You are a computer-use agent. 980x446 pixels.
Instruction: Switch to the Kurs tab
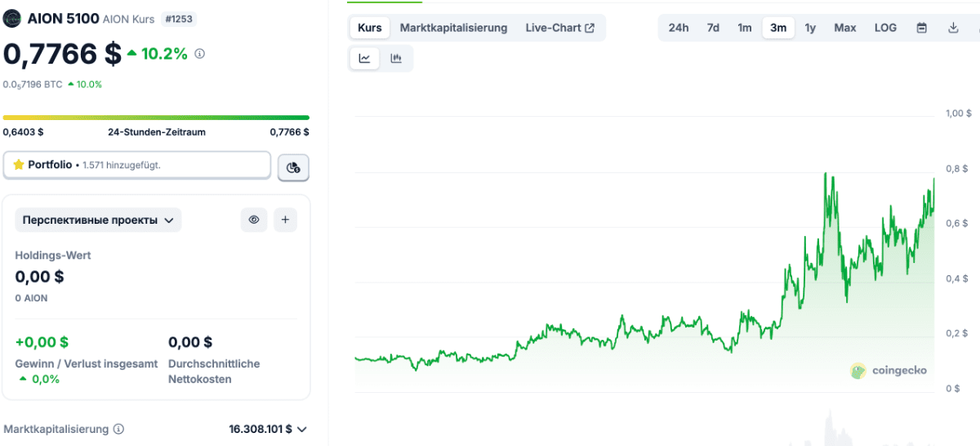pyautogui.click(x=370, y=28)
